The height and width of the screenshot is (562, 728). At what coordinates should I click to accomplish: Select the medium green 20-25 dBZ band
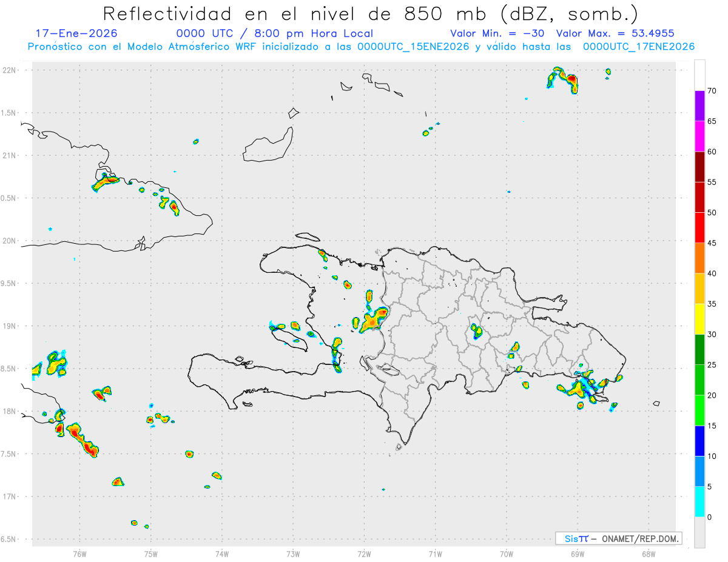coord(699,380)
